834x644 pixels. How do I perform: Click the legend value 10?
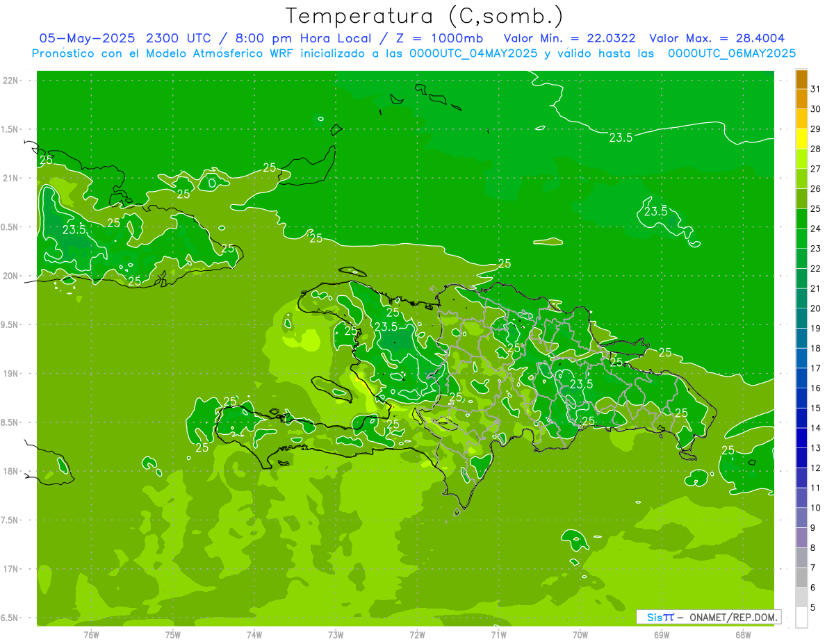tap(816, 508)
